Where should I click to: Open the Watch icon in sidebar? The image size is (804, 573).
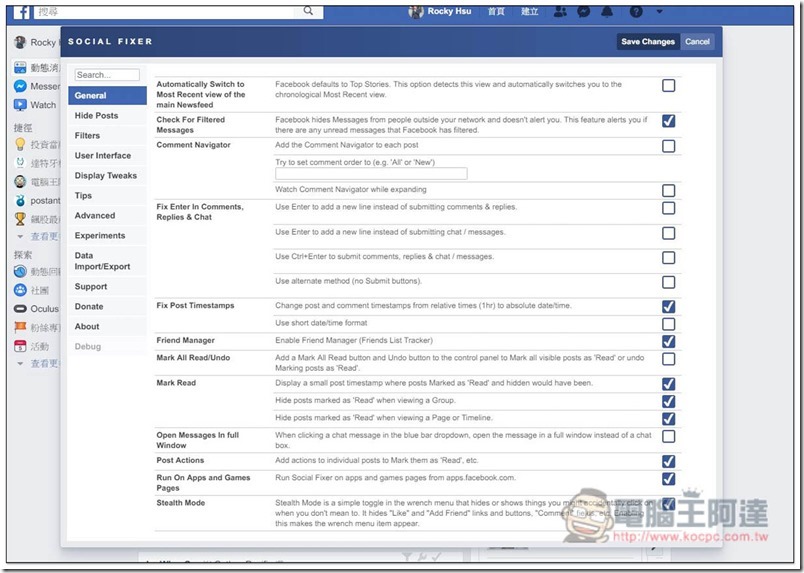pyautogui.click(x=20, y=105)
